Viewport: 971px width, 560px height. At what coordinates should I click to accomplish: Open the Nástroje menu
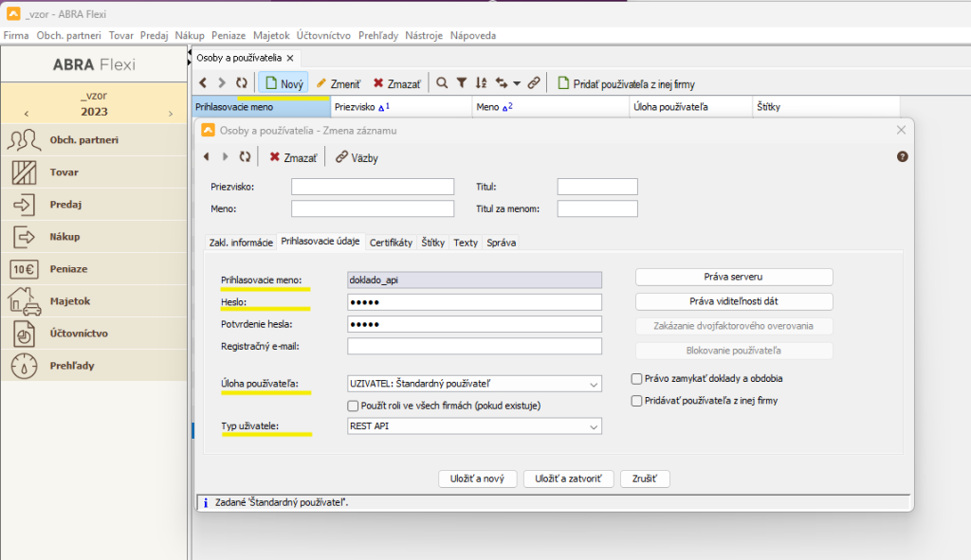[424, 35]
